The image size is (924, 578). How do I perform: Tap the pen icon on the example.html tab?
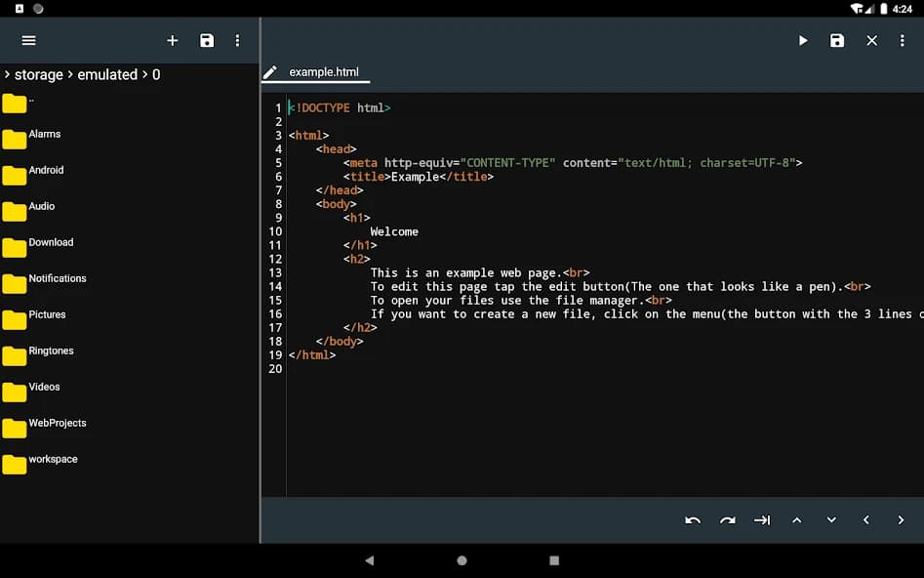[x=270, y=71]
